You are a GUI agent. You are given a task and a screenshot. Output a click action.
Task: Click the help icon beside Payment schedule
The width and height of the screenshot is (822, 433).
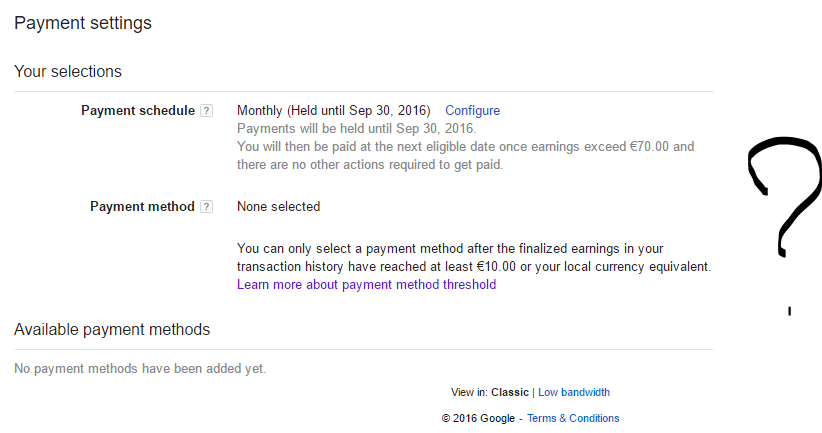(x=206, y=111)
